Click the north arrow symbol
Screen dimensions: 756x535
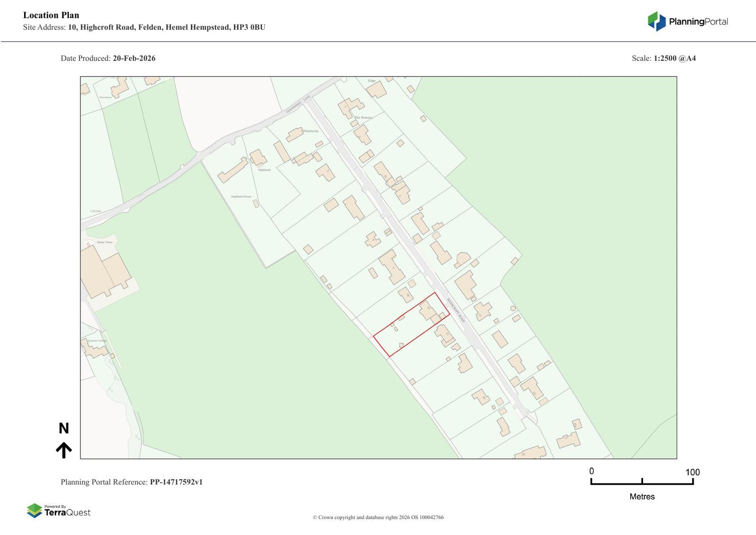64,450
